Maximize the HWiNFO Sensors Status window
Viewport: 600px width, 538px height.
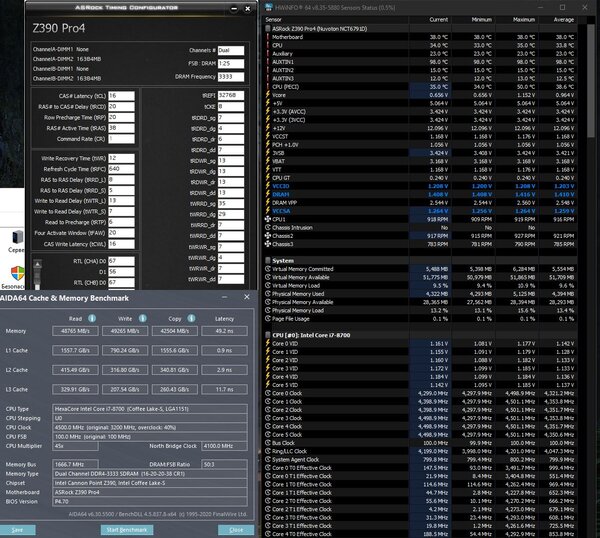[x=562, y=7]
